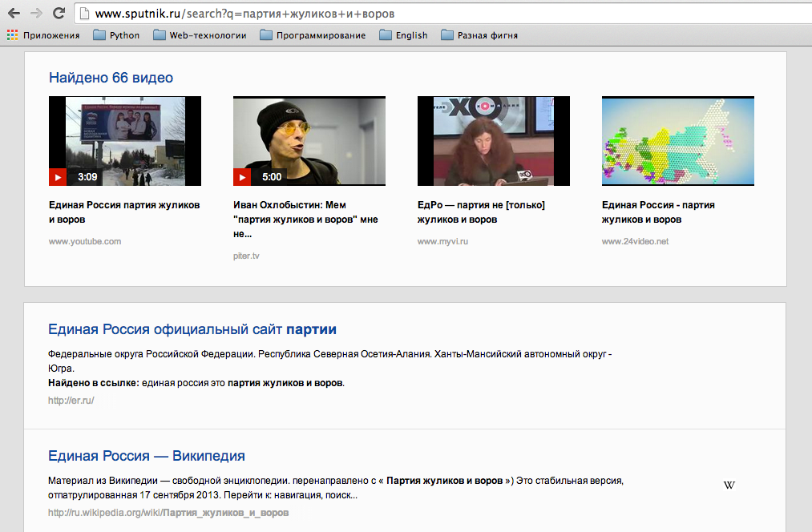The width and height of the screenshot is (812, 532).
Task: Reload the page with refresh icon
Action: click(59, 14)
